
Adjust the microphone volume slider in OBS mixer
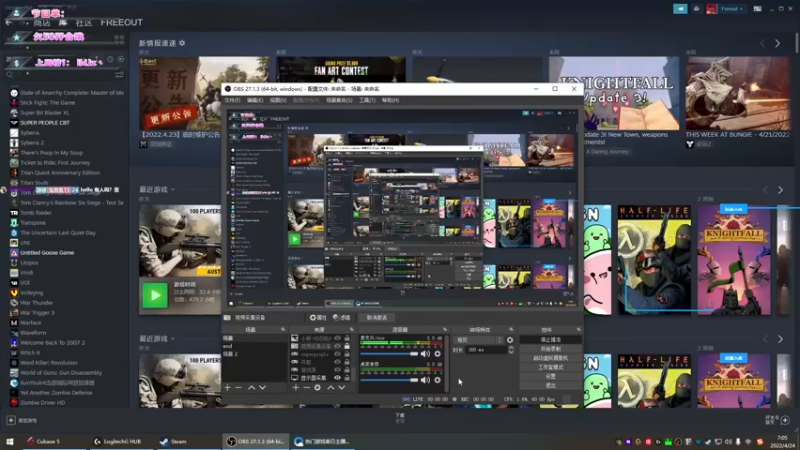[x=389, y=354]
